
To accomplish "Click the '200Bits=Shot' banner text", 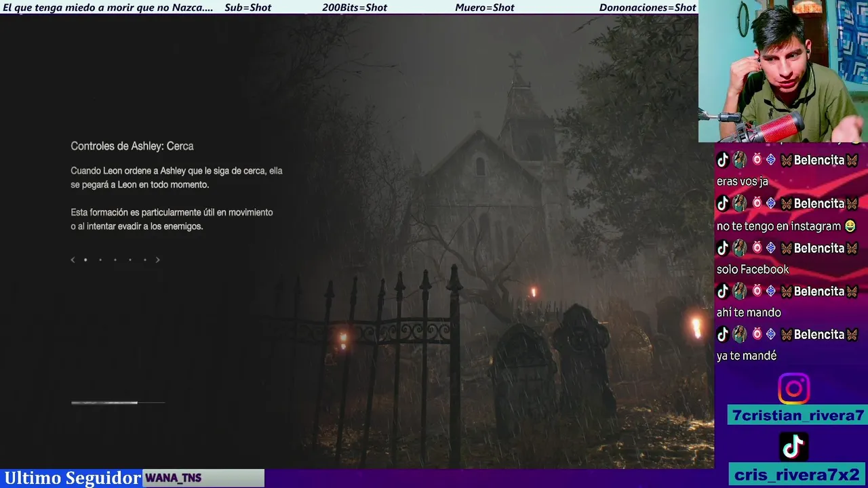I will point(355,7).
